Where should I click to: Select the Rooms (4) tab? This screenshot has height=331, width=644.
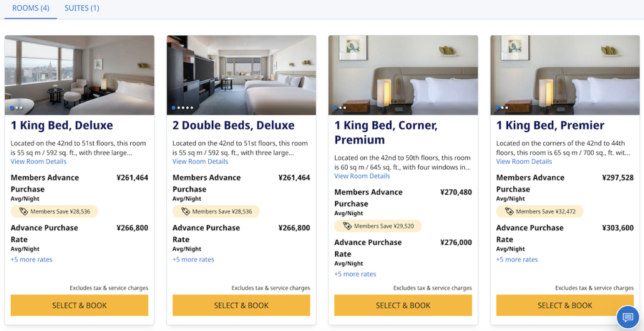click(x=31, y=8)
